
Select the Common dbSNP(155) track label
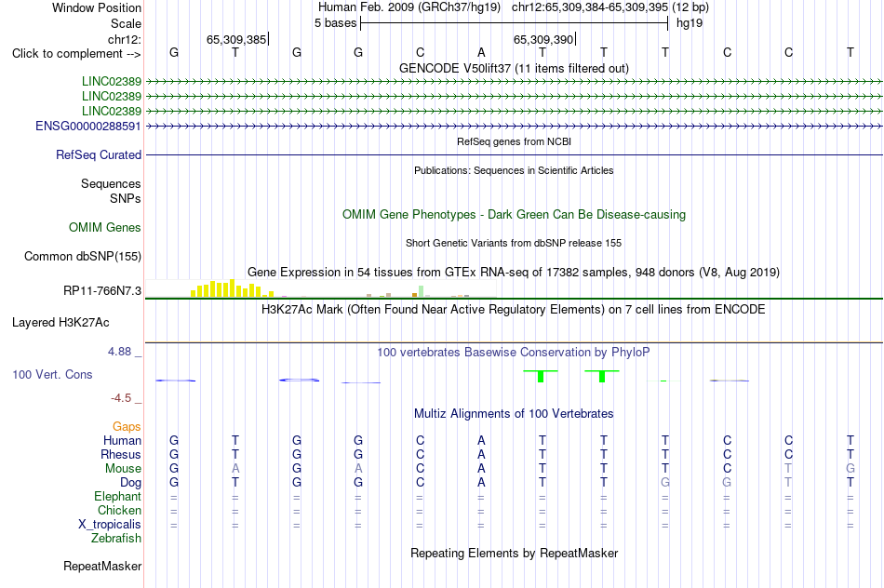click(x=83, y=257)
